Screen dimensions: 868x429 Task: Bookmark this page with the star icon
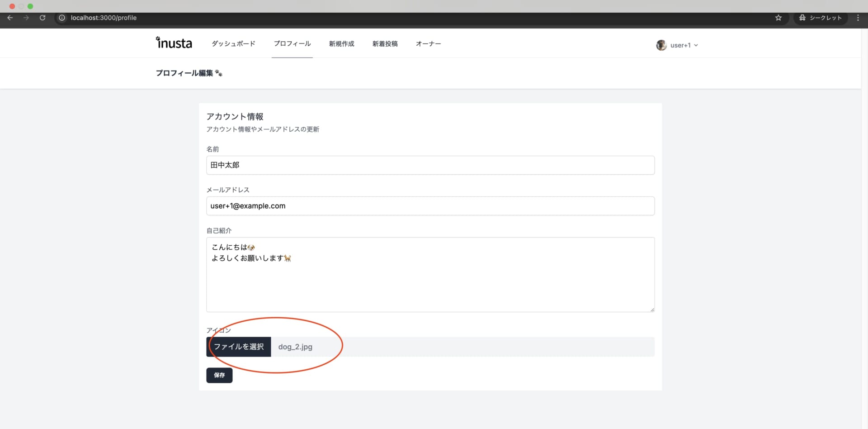tap(778, 18)
